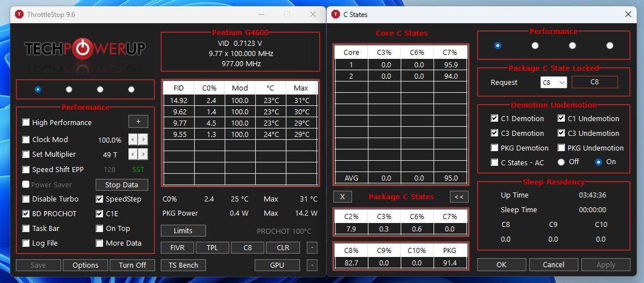The width and height of the screenshot is (644, 283).
Task: Uncheck C3 Demotion
Action: click(x=495, y=133)
